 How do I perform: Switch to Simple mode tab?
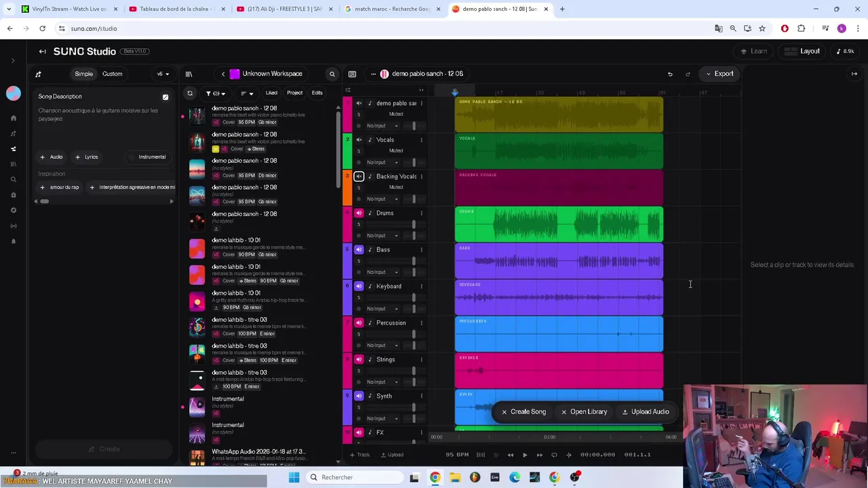[x=84, y=74]
